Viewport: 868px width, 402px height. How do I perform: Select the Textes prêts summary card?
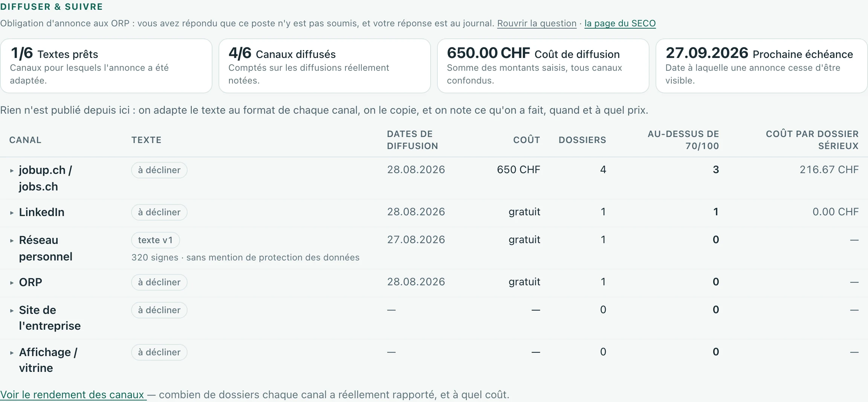106,66
